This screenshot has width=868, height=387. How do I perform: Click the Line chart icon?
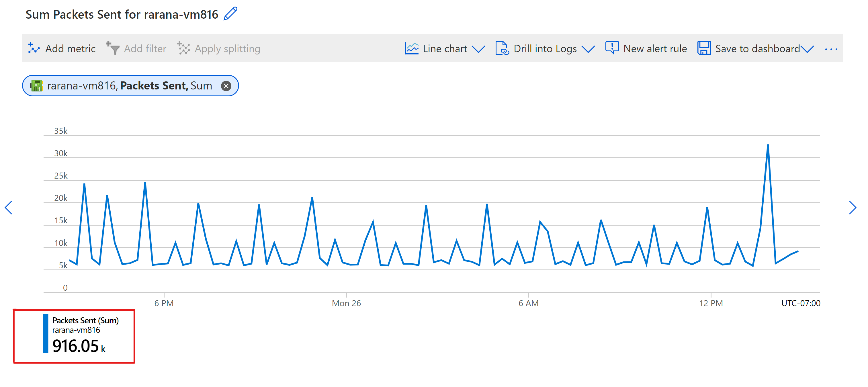click(x=411, y=48)
